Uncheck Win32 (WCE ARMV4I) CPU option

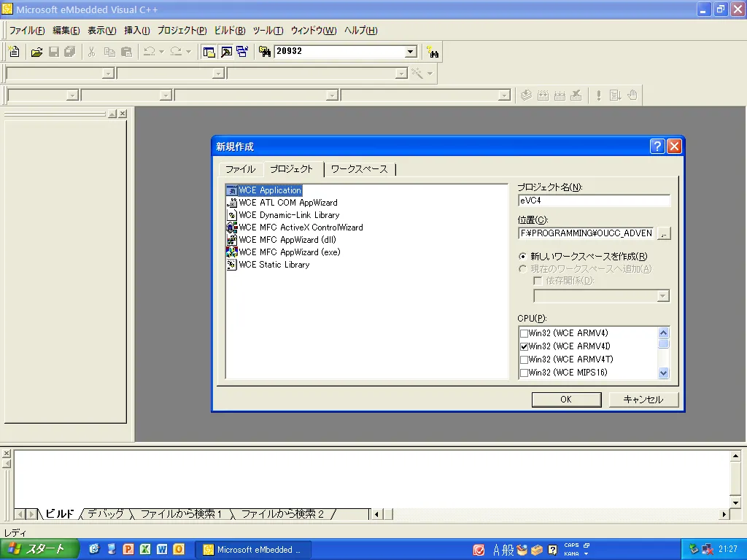[x=524, y=346]
